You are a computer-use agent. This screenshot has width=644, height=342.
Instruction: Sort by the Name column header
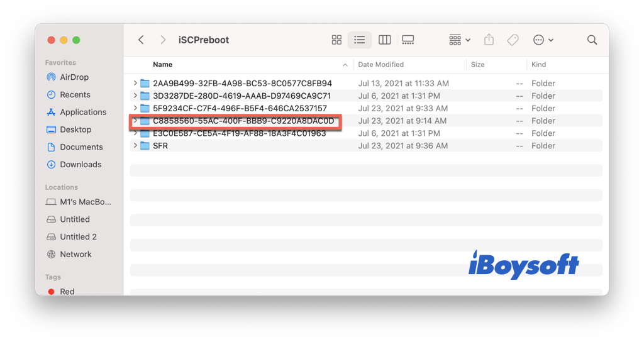pyautogui.click(x=163, y=65)
